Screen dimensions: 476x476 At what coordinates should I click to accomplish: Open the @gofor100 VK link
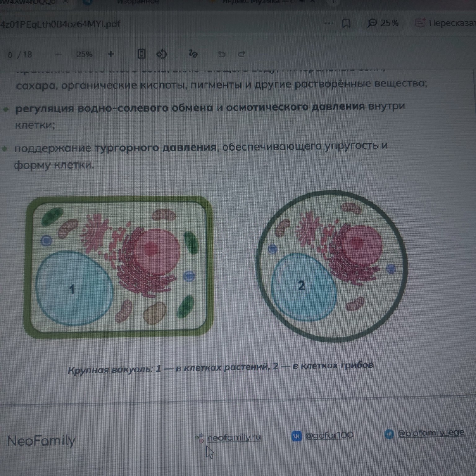click(329, 435)
